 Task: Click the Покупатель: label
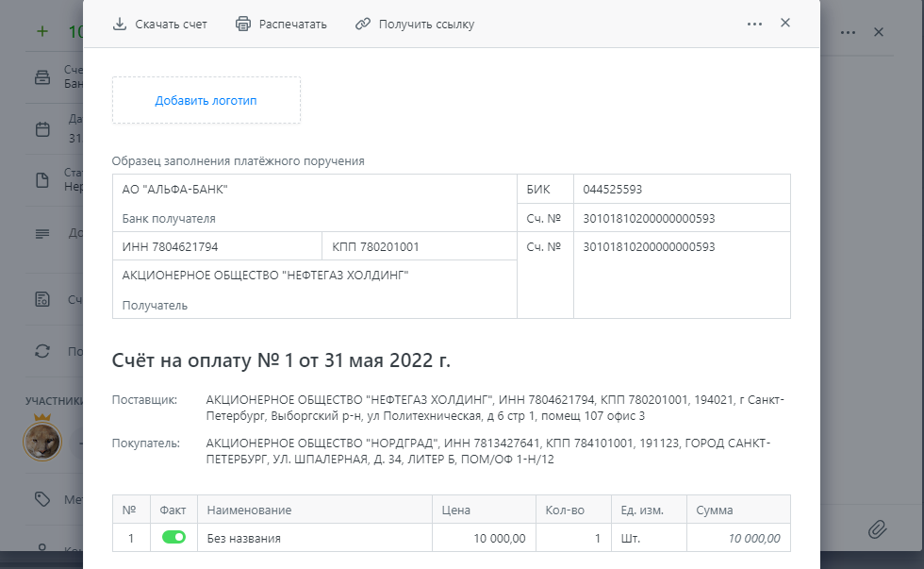[x=146, y=443]
